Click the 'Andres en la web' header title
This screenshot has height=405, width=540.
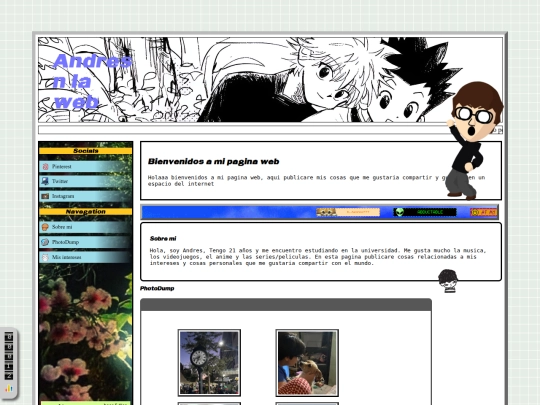click(x=92, y=81)
